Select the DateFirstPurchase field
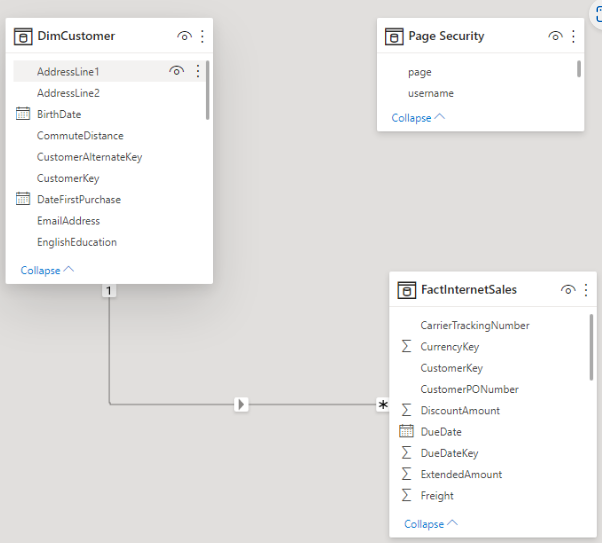 point(79,199)
